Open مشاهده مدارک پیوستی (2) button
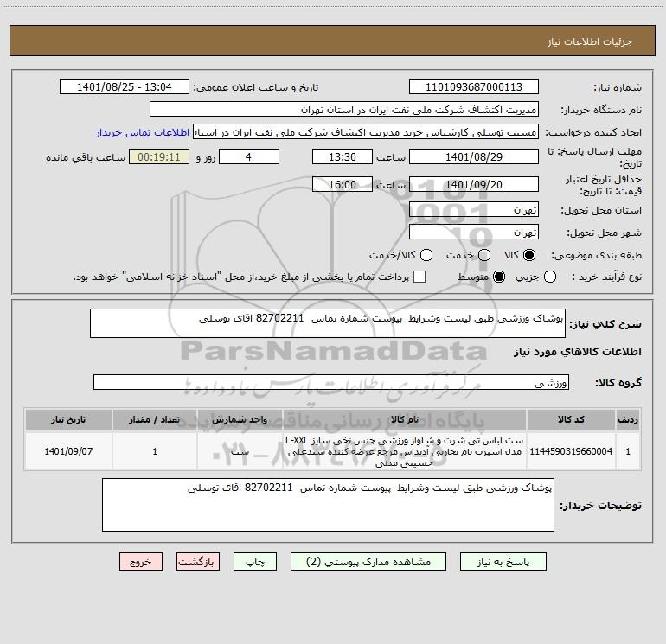 point(368,562)
